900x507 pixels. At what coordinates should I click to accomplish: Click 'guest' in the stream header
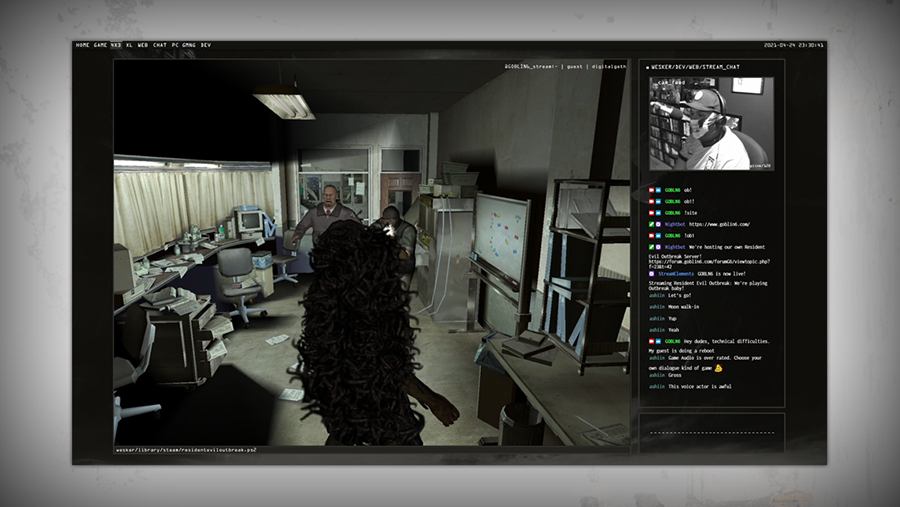[575, 67]
